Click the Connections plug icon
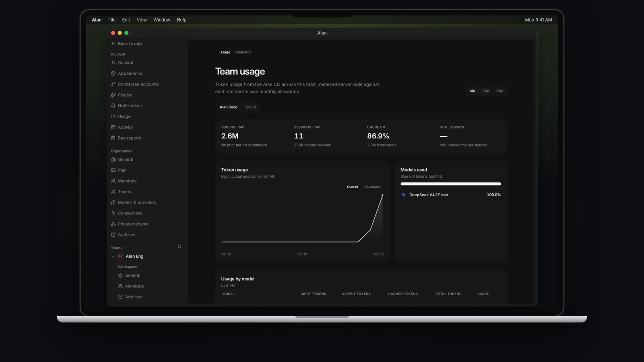This screenshot has height=362, width=644. point(113,213)
